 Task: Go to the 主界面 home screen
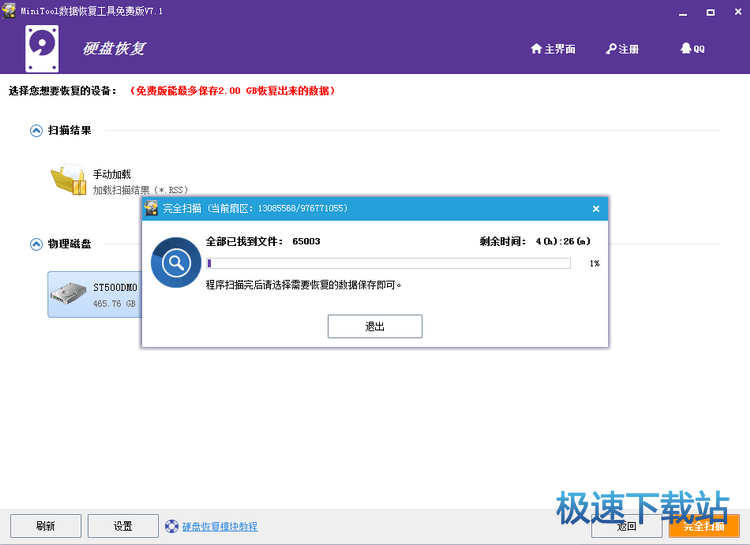coord(553,49)
